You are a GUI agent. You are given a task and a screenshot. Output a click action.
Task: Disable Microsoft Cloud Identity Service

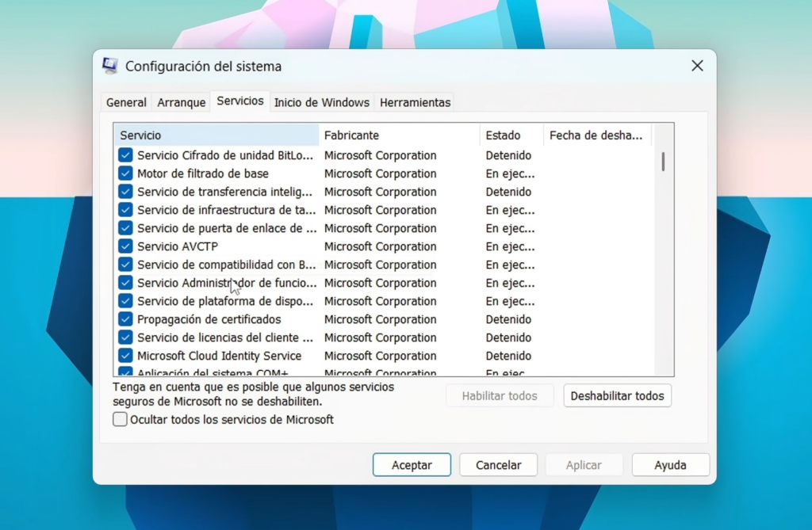(x=124, y=356)
